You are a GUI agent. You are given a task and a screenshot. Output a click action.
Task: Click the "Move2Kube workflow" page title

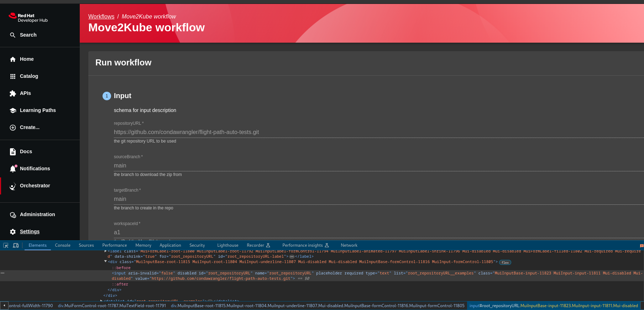pyautogui.click(x=147, y=28)
